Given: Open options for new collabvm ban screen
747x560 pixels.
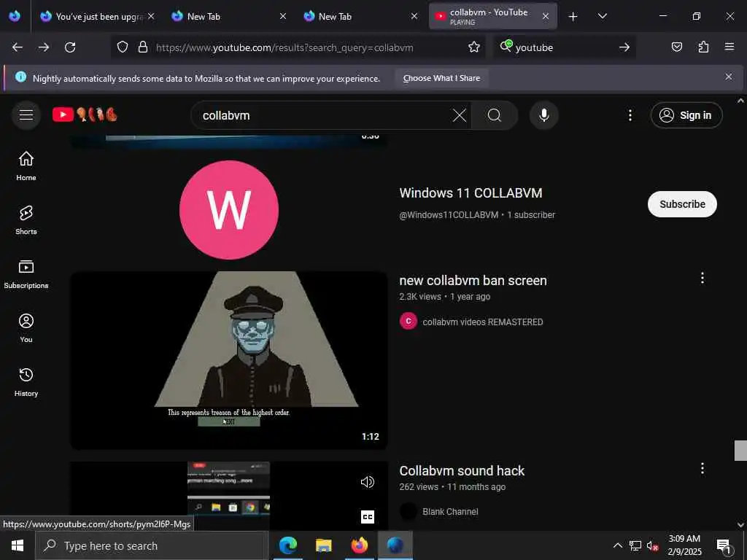Looking at the screenshot, I should click(703, 278).
